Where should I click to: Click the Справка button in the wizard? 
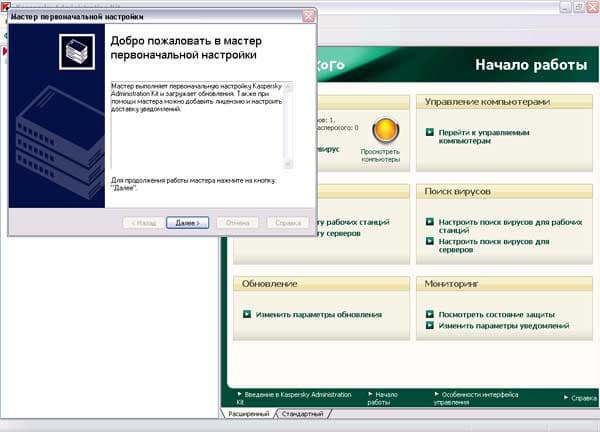(x=288, y=223)
